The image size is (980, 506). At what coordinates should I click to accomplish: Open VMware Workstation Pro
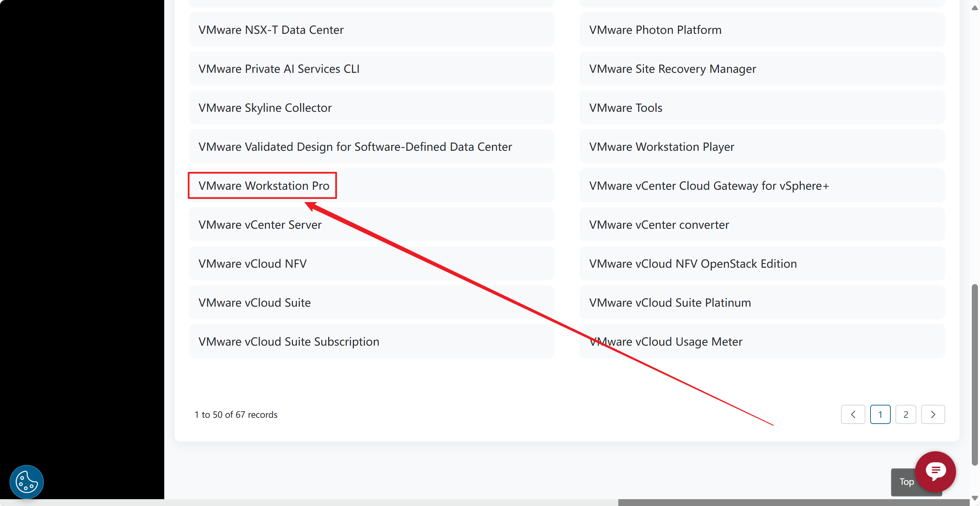[263, 186]
